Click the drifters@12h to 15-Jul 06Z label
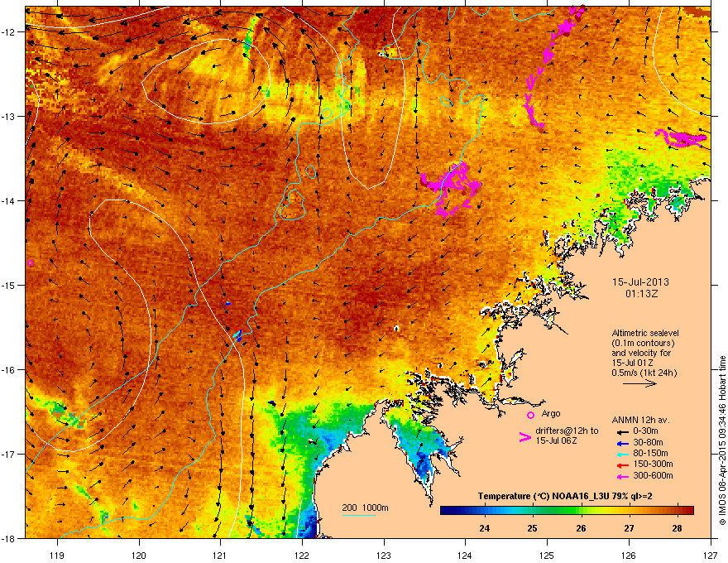Image resolution: width=728 pixels, height=563 pixels. (567, 435)
